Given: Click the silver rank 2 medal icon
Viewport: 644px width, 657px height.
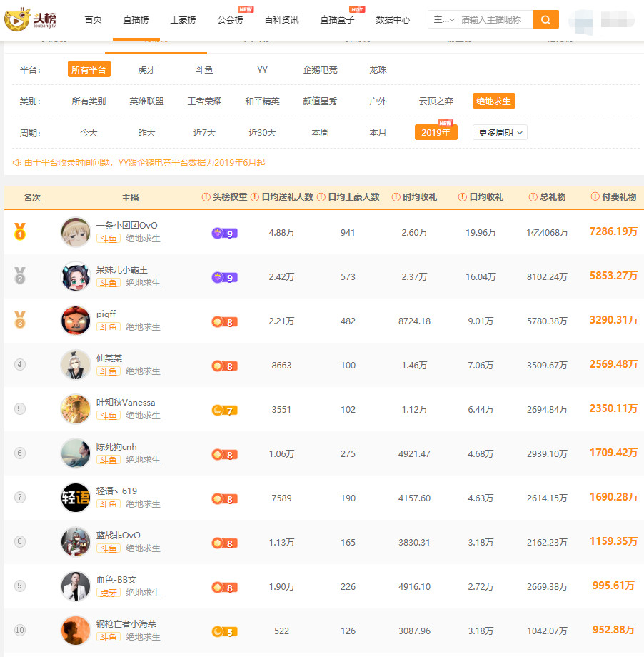Looking at the screenshot, I should point(20,276).
